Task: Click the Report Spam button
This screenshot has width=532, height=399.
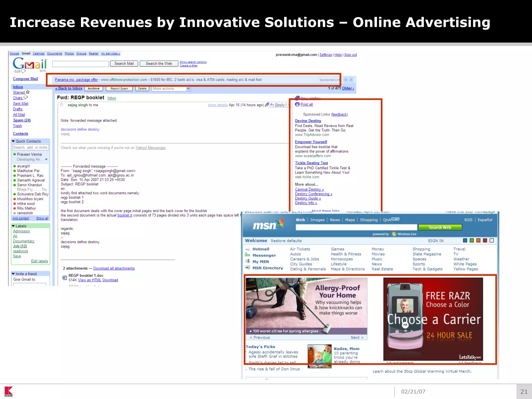Action: (119, 89)
